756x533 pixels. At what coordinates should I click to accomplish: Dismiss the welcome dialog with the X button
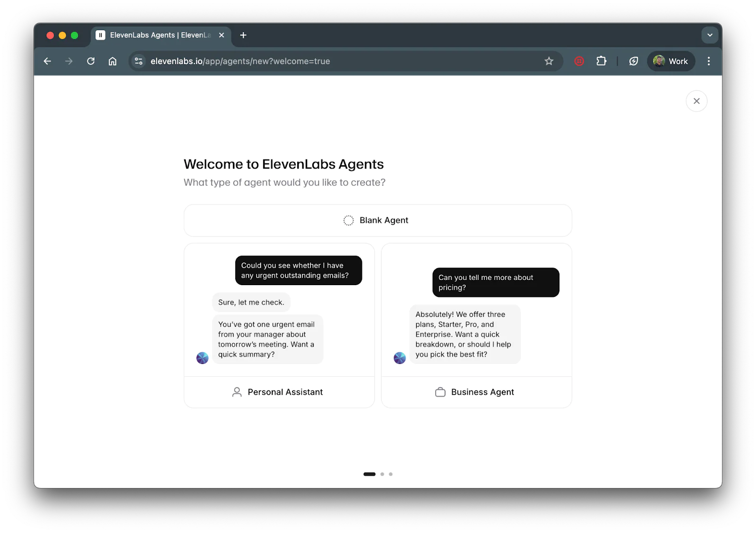(696, 101)
